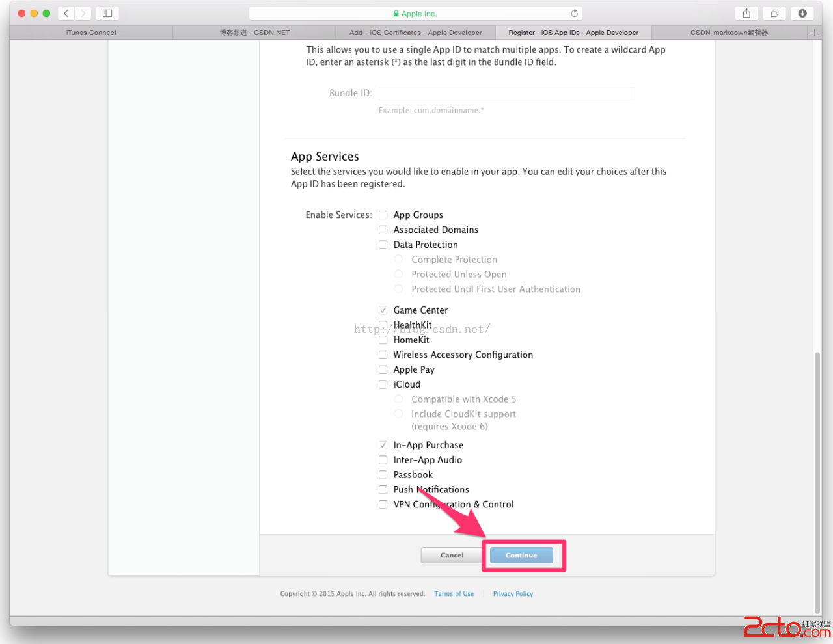The image size is (833, 644).
Task: Open the CSDN-markdown编辑器 tab
Action: (729, 33)
